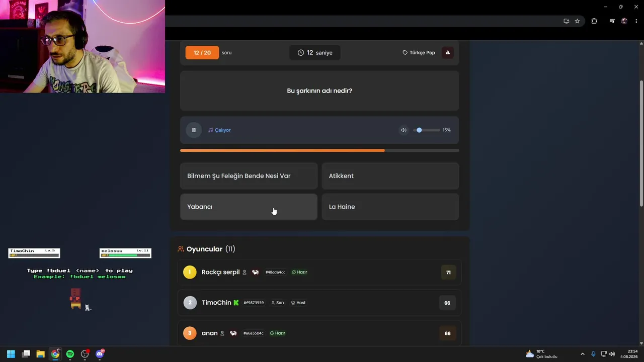Click anan's avatar badge icon
Screen dimensions: 644x362
coord(233,333)
